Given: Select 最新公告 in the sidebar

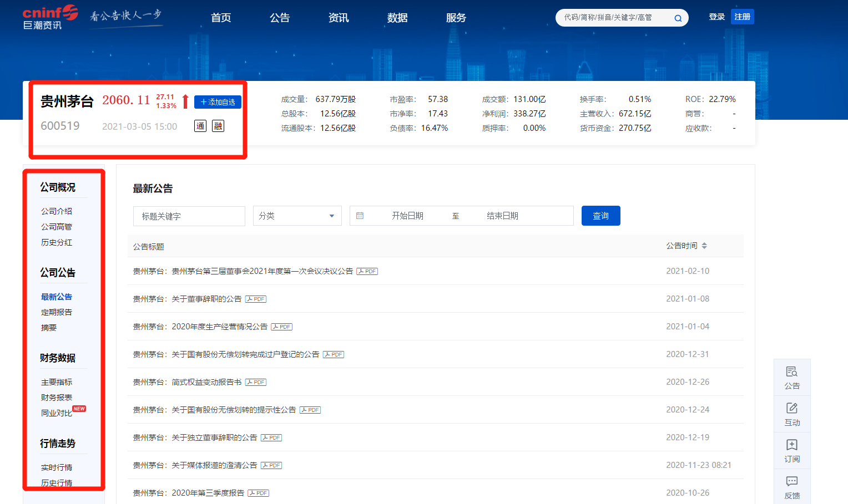Looking at the screenshot, I should [x=57, y=297].
